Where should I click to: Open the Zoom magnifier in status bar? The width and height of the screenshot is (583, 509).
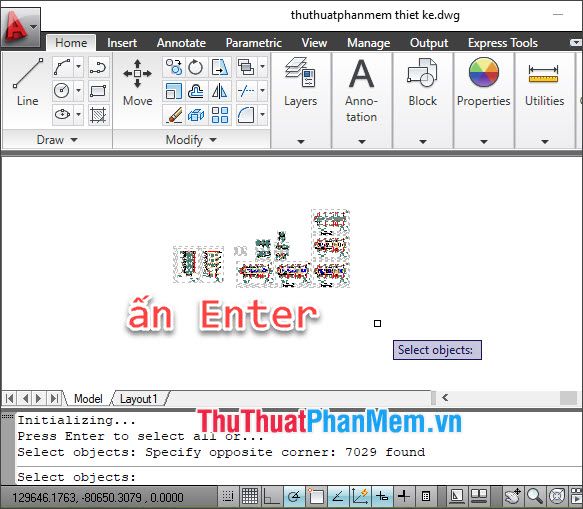point(535,496)
